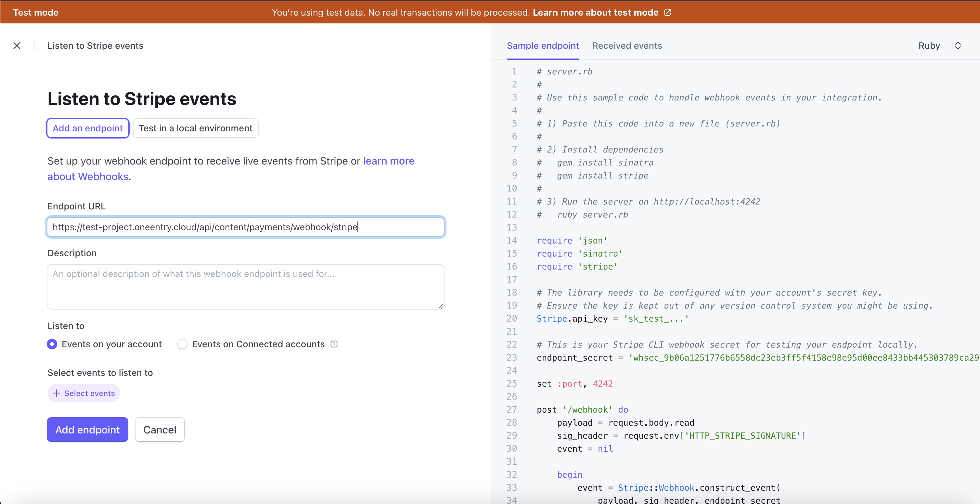Select Events on Connected accounts radio
The height and width of the screenshot is (504, 980).
point(182,344)
